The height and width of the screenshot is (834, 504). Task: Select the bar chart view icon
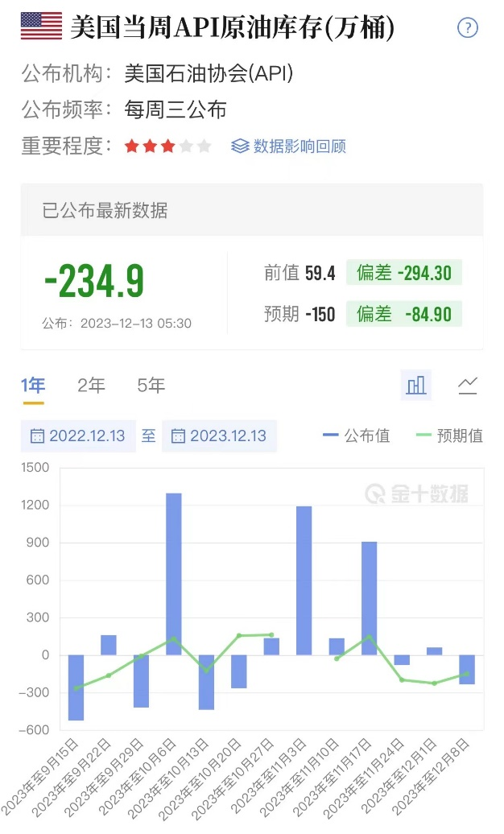pyautogui.click(x=415, y=385)
